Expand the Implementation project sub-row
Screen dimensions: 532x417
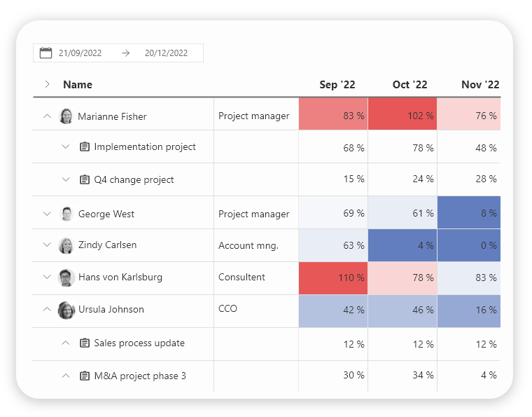coord(66,146)
